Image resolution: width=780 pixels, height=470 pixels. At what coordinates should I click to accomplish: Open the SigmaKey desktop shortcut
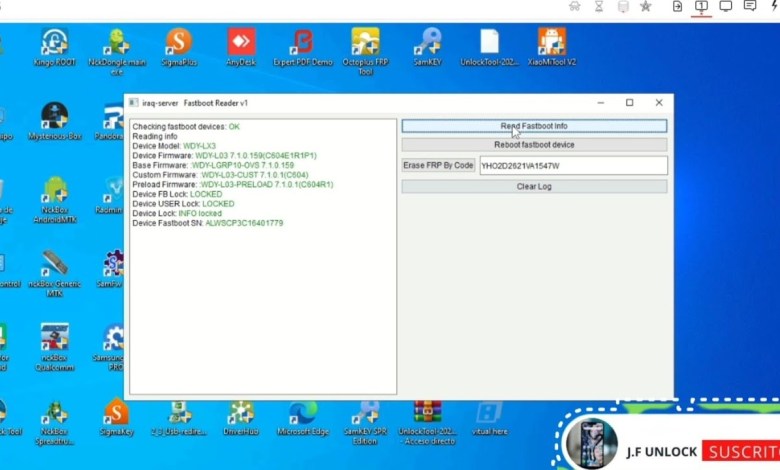(116, 414)
